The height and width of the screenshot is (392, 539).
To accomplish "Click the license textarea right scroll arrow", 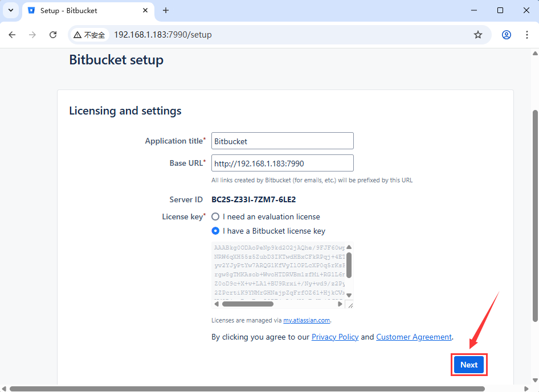I will (340, 304).
